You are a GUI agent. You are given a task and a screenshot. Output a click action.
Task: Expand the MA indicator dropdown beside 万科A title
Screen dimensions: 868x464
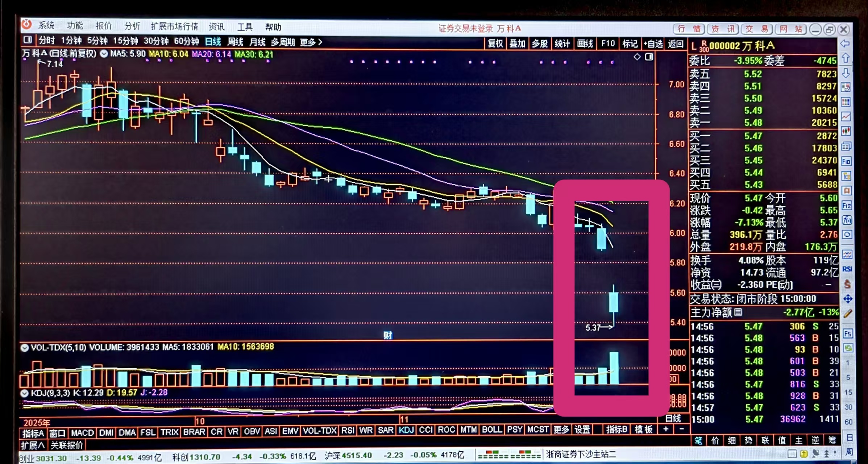click(x=104, y=54)
